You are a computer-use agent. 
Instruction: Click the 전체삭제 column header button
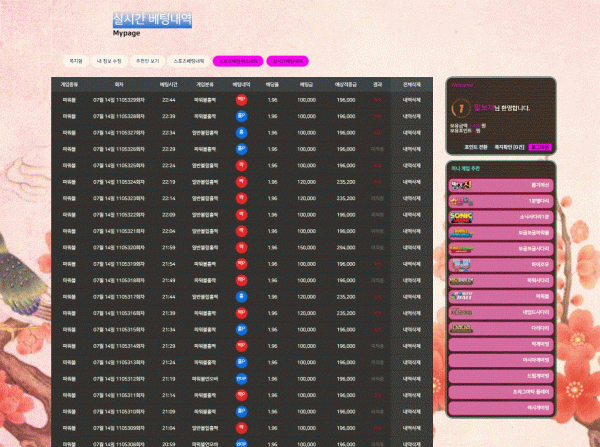coord(412,85)
